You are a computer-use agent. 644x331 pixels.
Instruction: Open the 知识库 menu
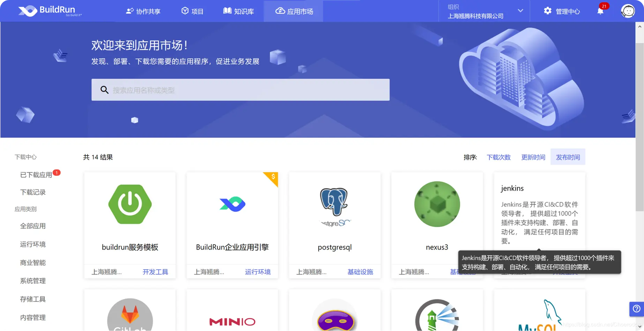point(238,11)
